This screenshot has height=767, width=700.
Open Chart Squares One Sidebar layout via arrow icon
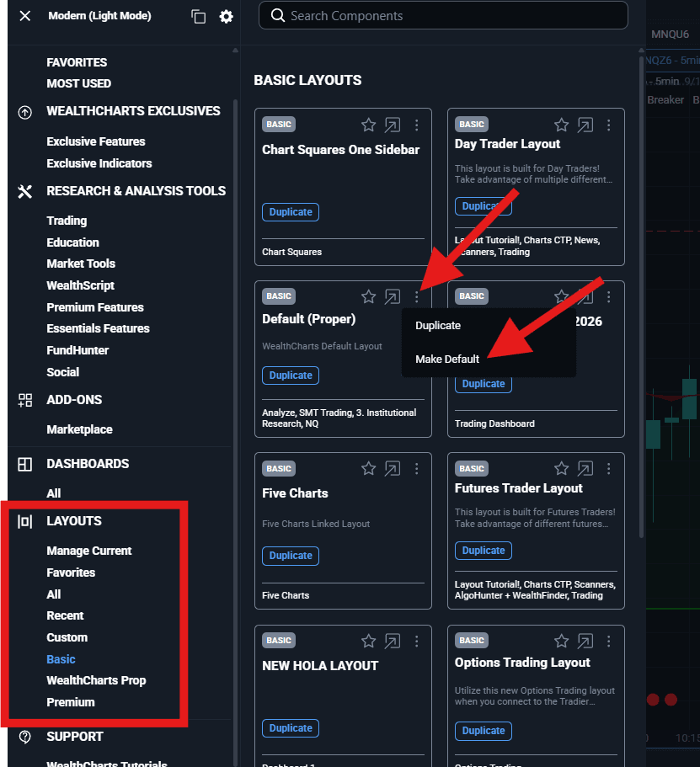[392, 125]
